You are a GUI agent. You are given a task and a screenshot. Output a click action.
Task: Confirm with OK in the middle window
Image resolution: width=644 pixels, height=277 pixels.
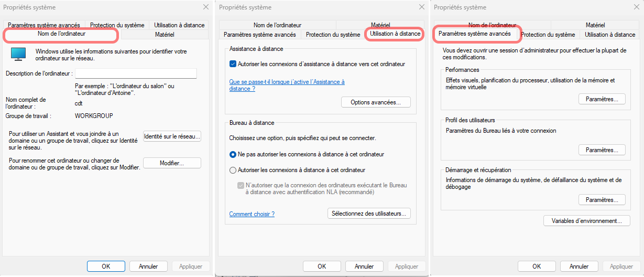click(322, 267)
